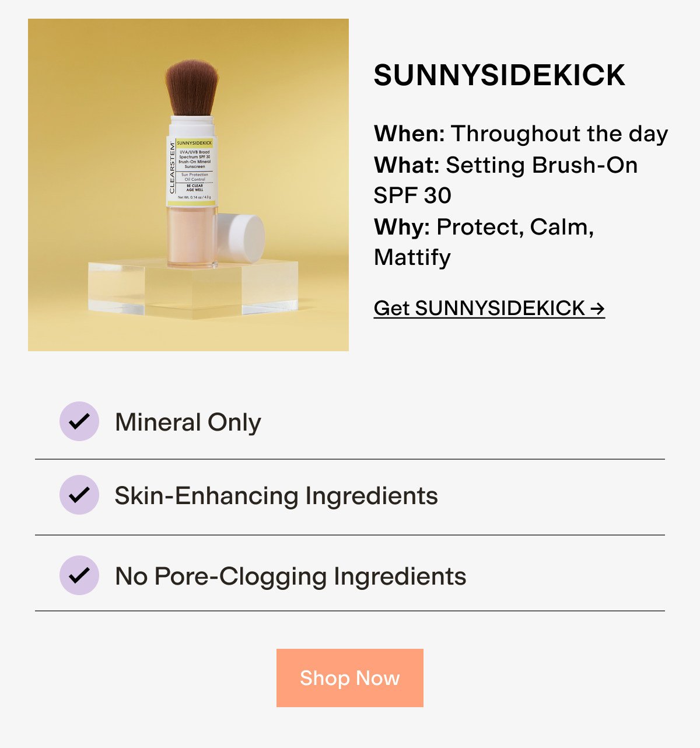The image size is (700, 748).
Task: Click the orange Shop Now background area
Action: pos(349,677)
